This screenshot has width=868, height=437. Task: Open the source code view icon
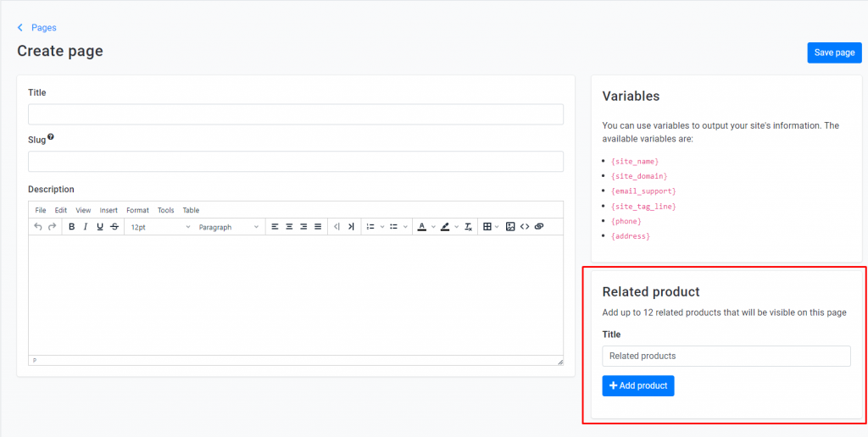tap(525, 227)
